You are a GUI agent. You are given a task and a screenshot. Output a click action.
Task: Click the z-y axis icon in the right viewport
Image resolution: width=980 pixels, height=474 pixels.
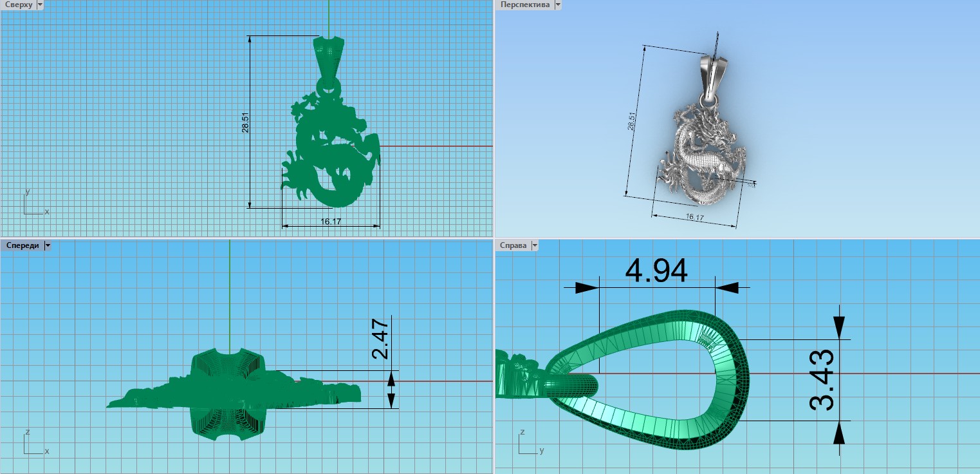coord(529,444)
